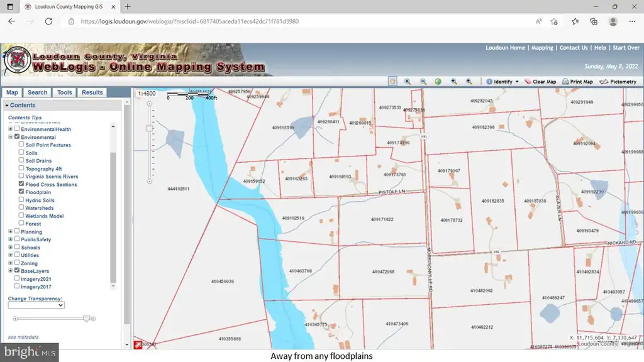644x362 pixels.
Task: Enable the Topography 4ft layer
Action: 21,168
